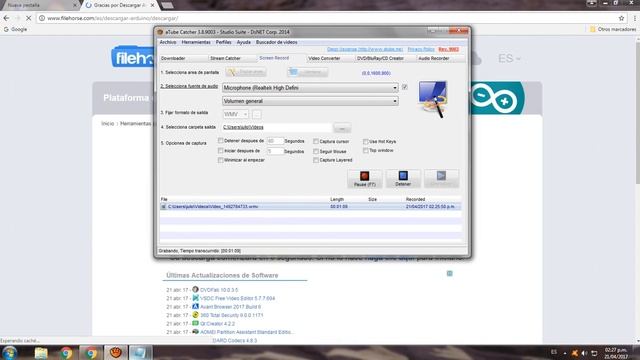Image resolution: width=640 pixels, height=360 pixels.
Task: Open the VSDC Free Video Editor link
Action: tap(237, 298)
